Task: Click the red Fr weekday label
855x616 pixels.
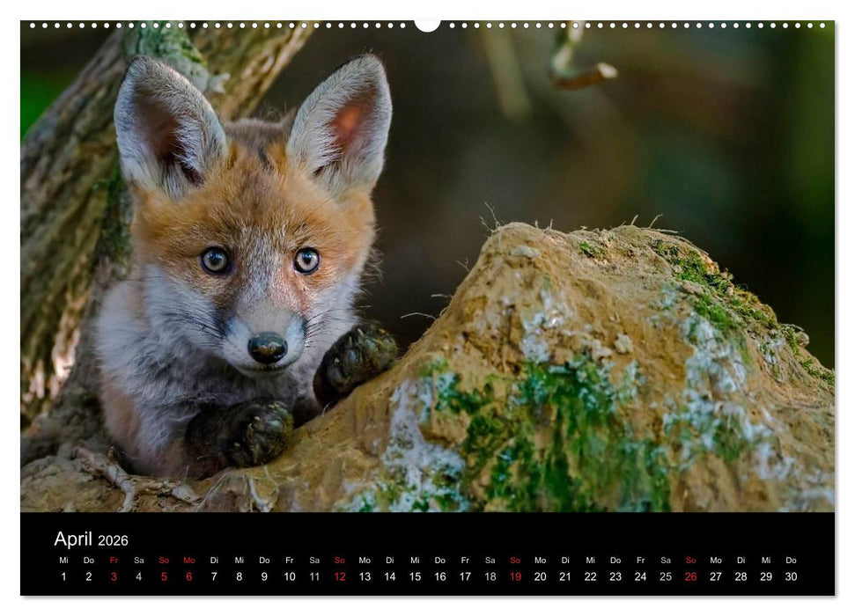Action: pos(114,558)
